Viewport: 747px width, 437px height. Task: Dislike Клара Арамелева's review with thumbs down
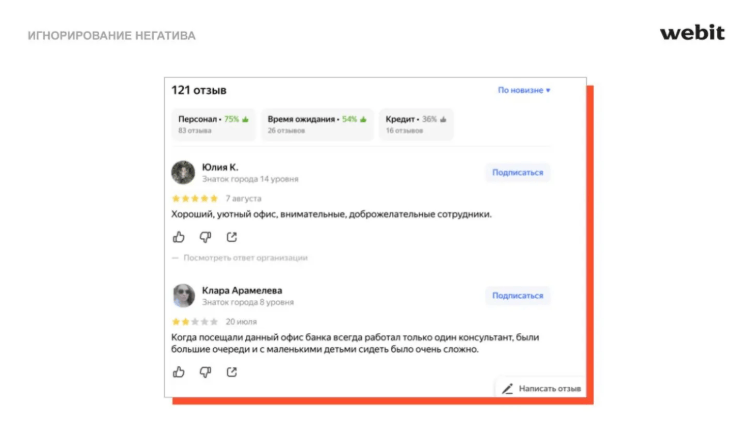click(205, 372)
